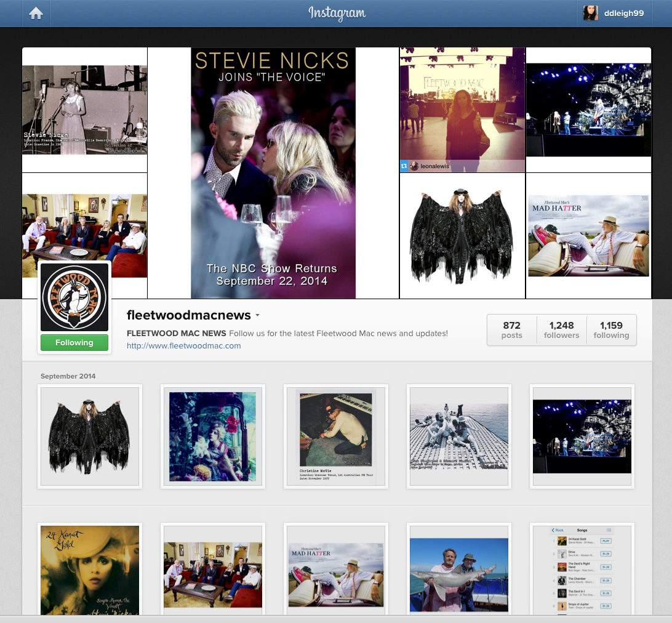Open the band on red couch post thumbnail

pyautogui.click(x=213, y=569)
